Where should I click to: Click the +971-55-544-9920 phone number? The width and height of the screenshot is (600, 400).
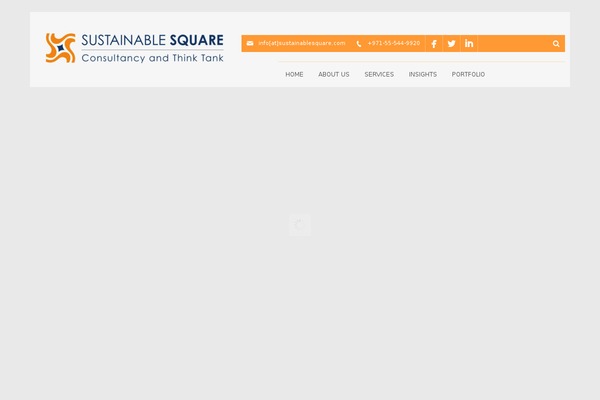tap(394, 43)
